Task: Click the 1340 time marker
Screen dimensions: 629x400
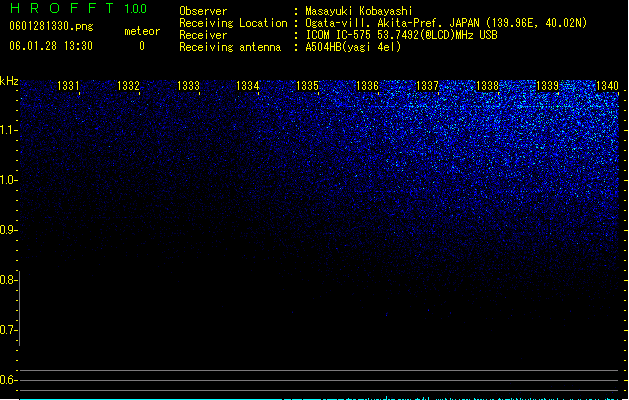Action: 607,86
